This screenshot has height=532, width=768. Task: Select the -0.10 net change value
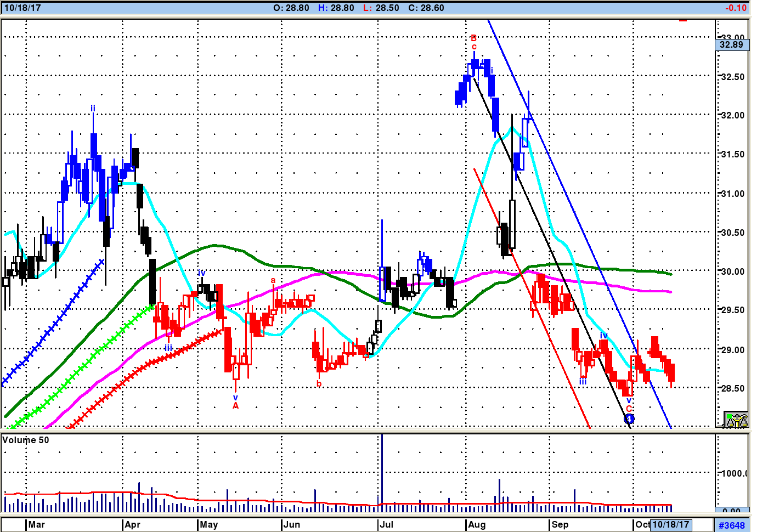click(x=735, y=8)
